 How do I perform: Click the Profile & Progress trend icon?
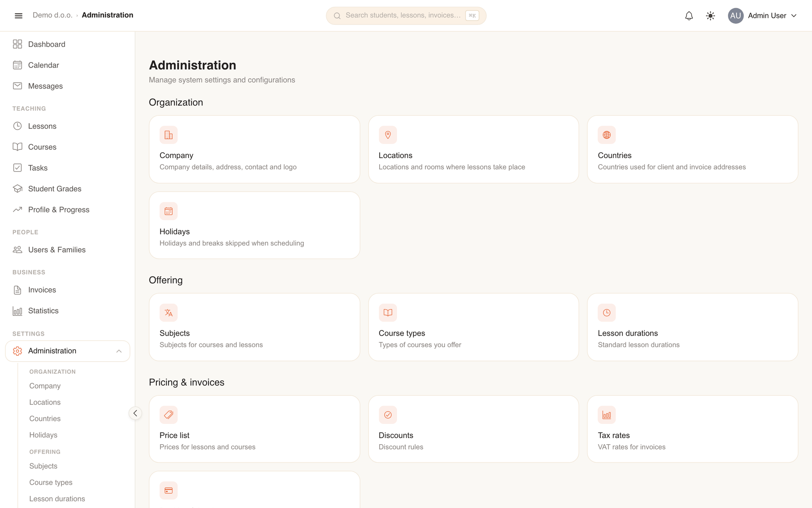17,210
